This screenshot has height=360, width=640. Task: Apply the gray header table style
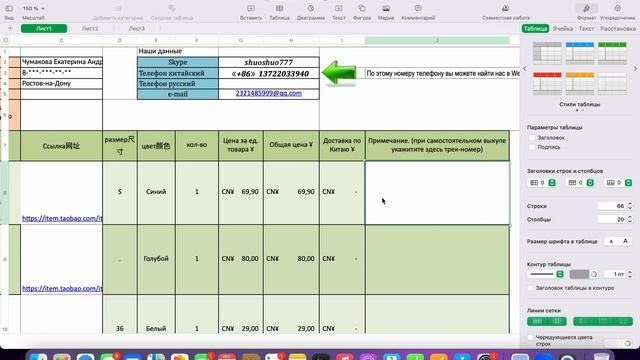(547, 53)
